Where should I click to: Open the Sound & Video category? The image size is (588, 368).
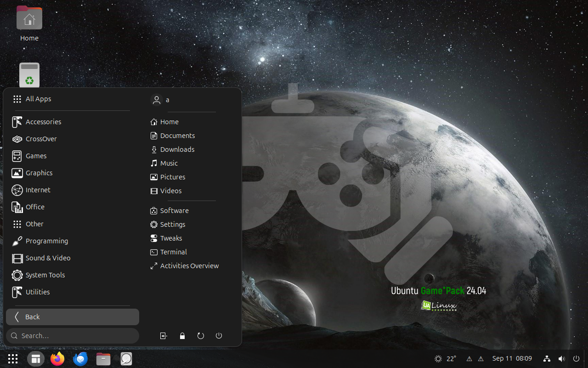tap(48, 258)
